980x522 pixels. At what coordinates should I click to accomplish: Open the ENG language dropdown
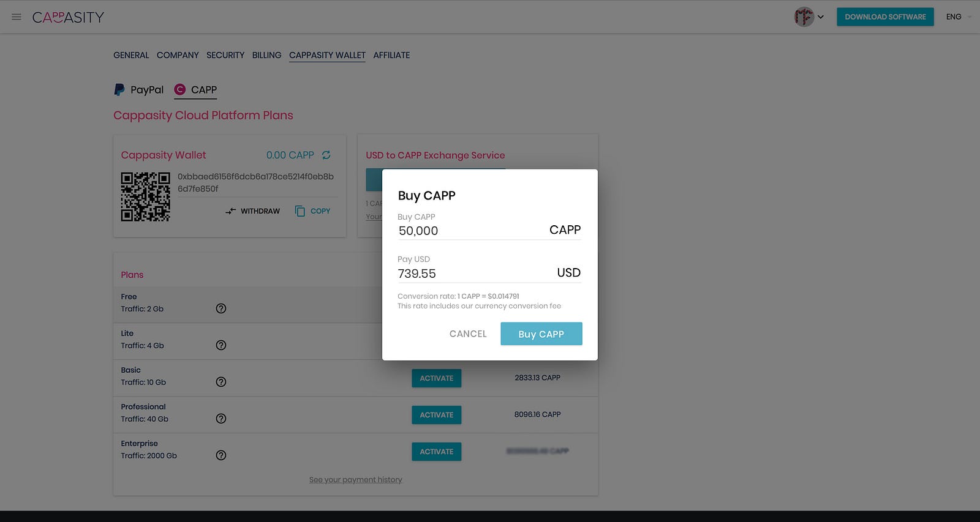coord(958,17)
